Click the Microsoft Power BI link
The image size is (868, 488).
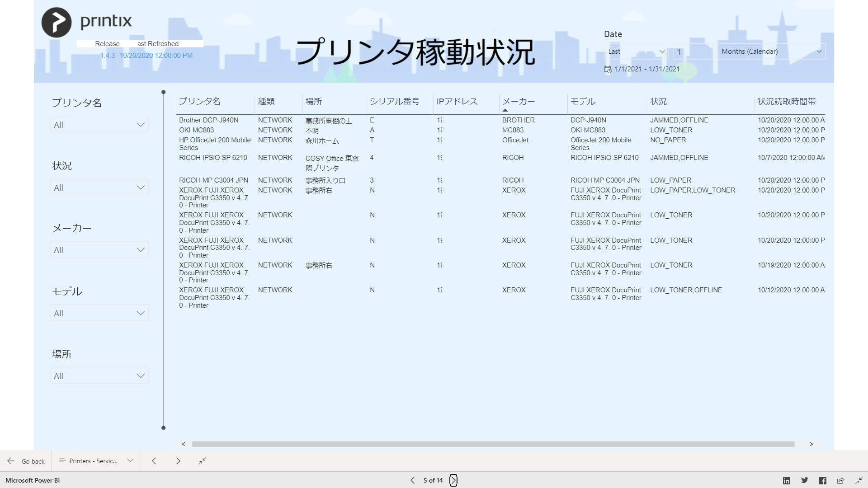pos(33,480)
